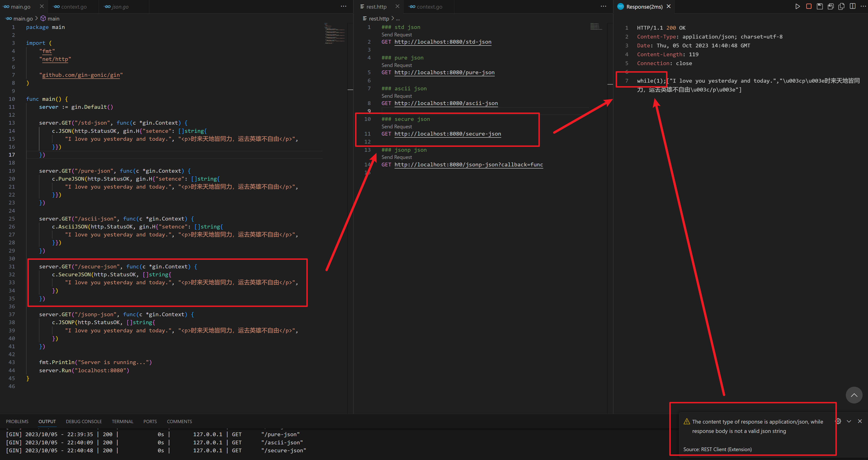Screen dimensions: 868x460
Task: Open more actions for rest.http editor group
Action: [603, 6]
